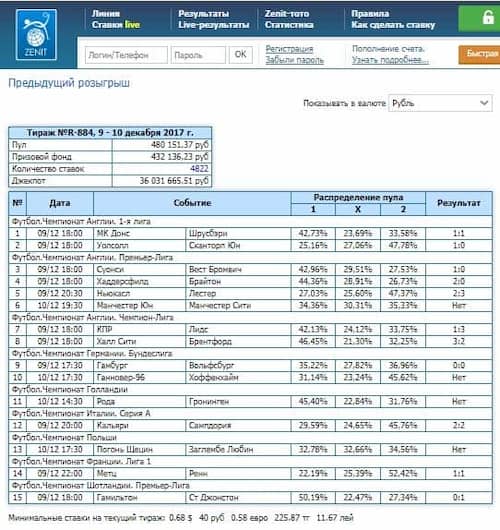Click the Футбол.Чемпионат Италии. Серия А row
This screenshot has width=500, height=530.
click(x=250, y=413)
